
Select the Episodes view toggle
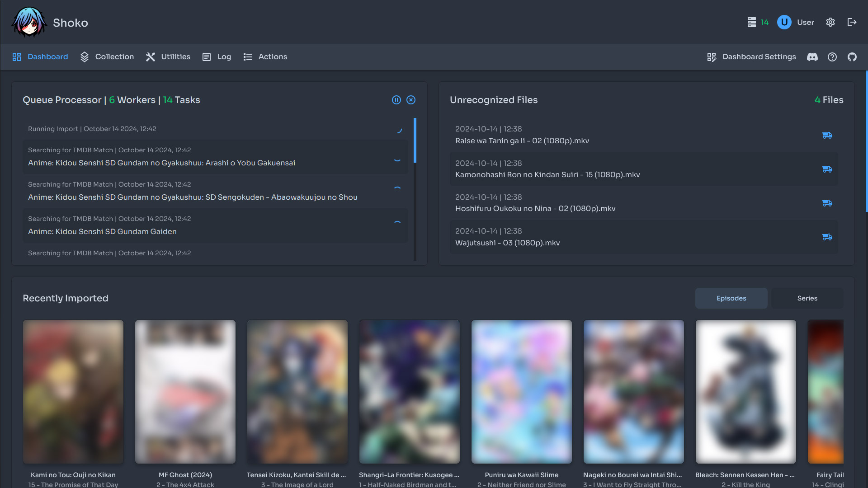click(731, 298)
